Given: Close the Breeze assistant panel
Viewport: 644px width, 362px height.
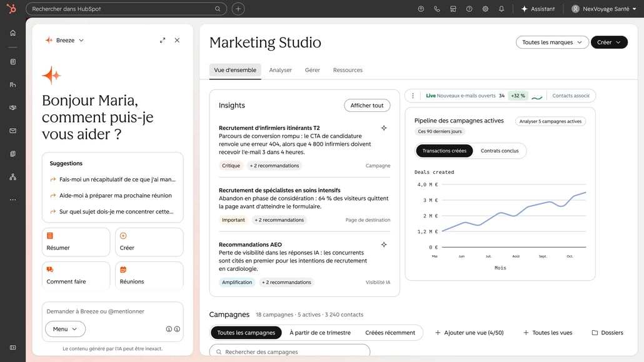Looking at the screenshot, I should 177,40.
